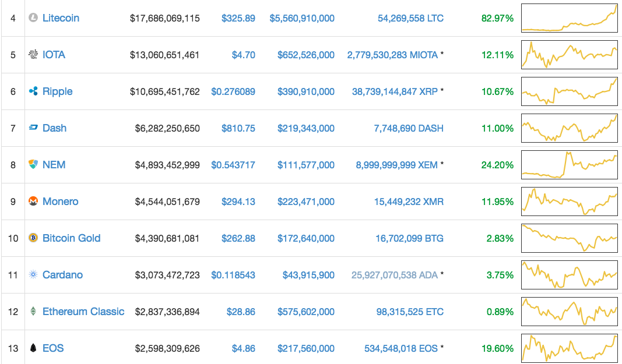The image size is (622, 364).
Task: Click NEM price $0.543717
Action: click(x=233, y=165)
